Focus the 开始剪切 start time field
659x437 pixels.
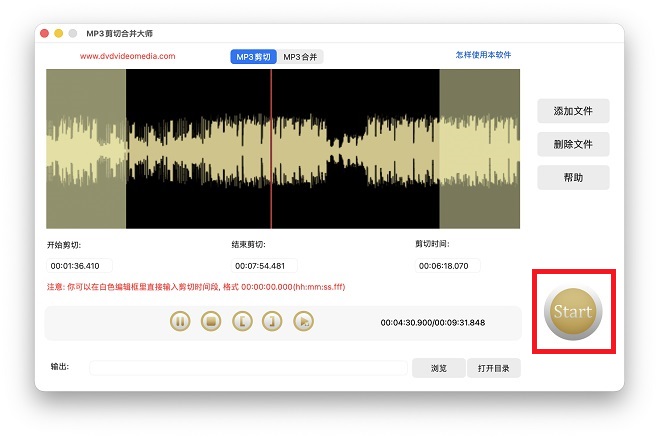pyautogui.click(x=80, y=266)
